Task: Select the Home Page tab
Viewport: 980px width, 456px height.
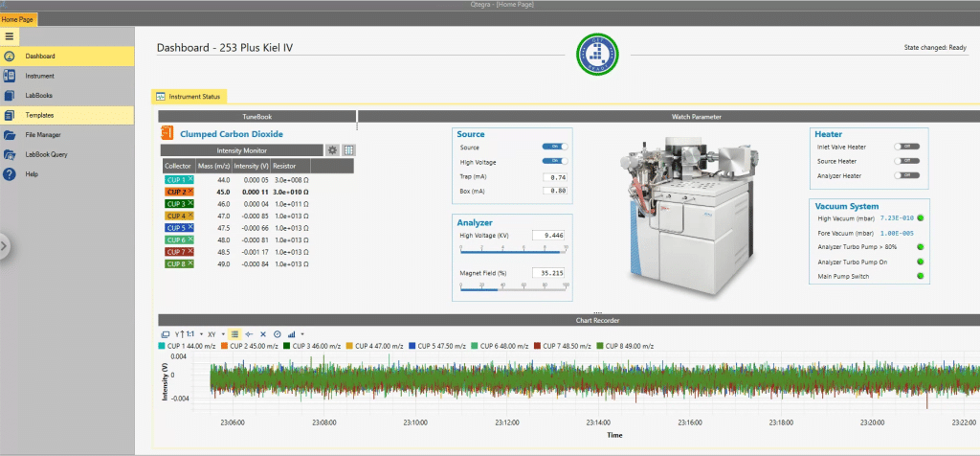Action: [x=18, y=20]
